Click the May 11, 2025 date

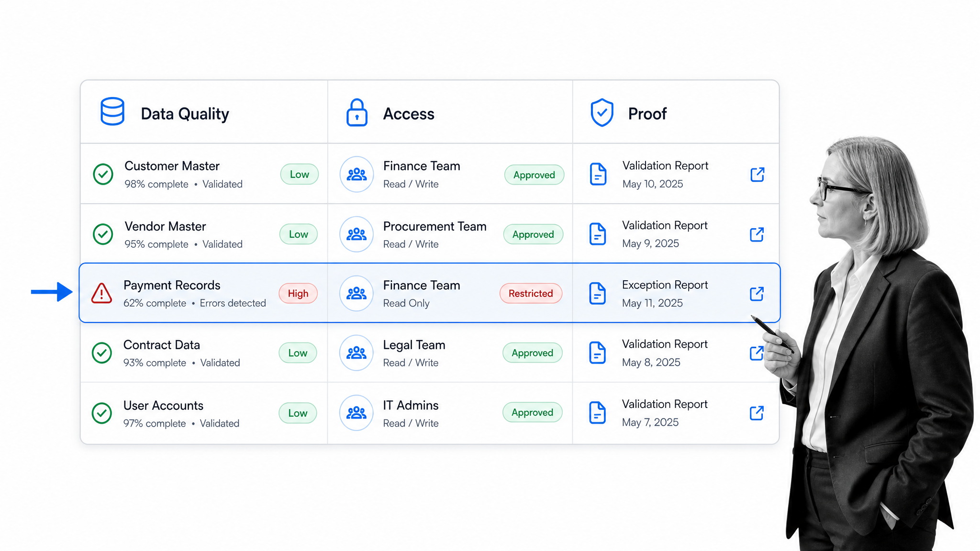pos(652,303)
